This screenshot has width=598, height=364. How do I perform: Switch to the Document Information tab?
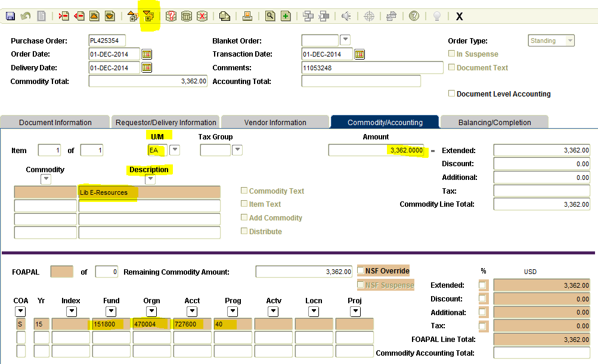(55, 122)
